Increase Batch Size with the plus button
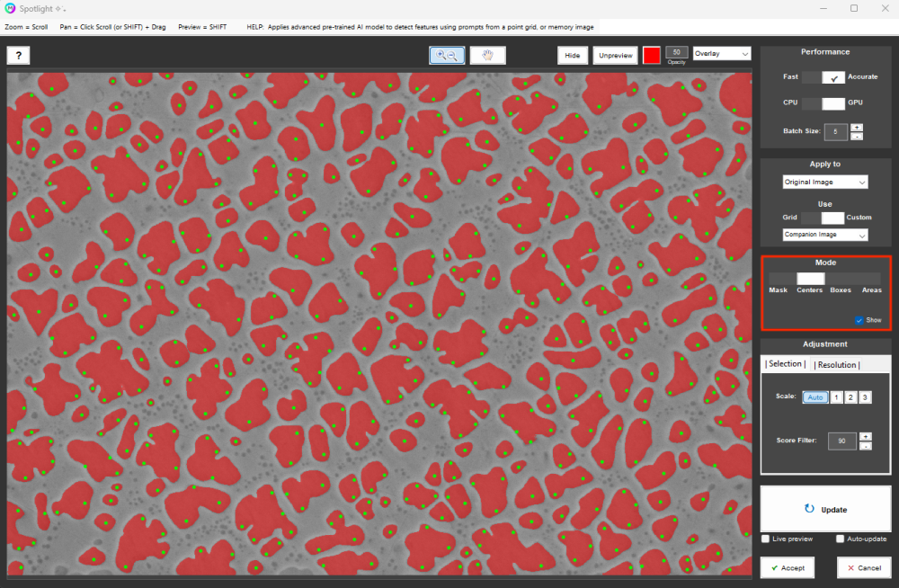Screen dimensions: 899x588 pos(856,128)
